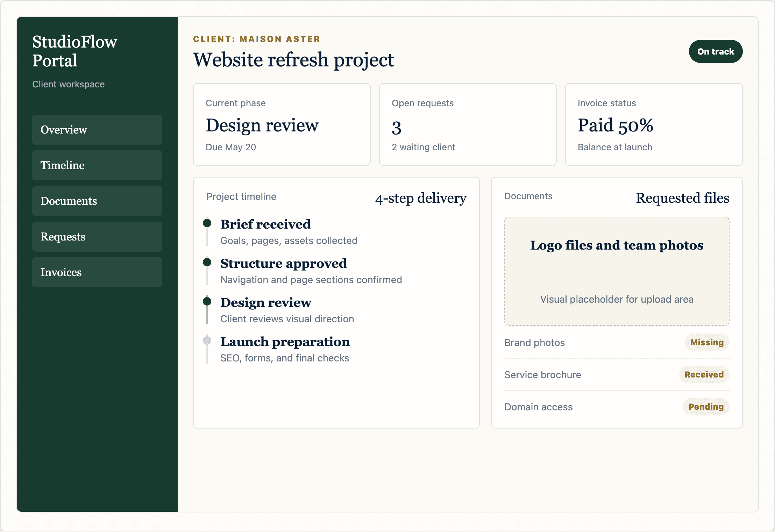Click the Pending badge for Domain access
This screenshot has width=775, height=532.
point(706,407)
